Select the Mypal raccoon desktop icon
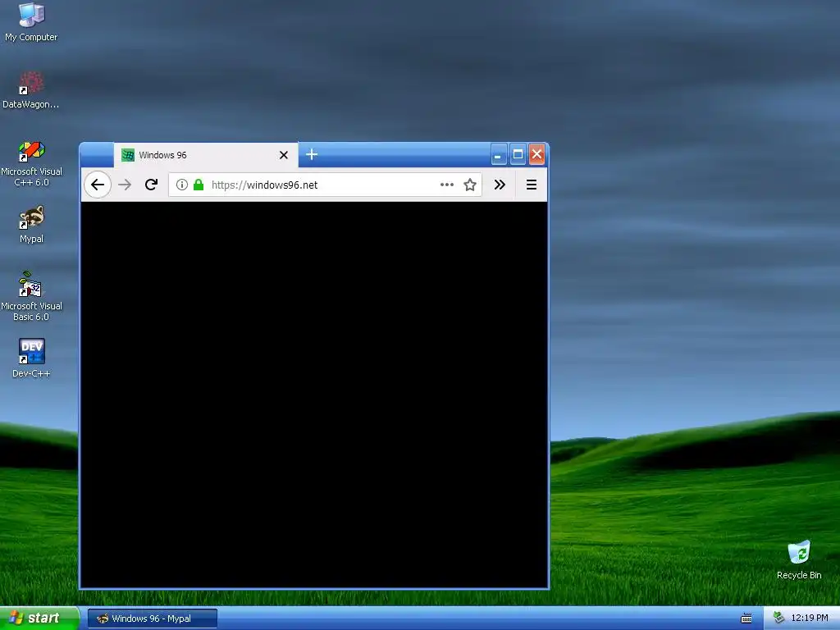The image size is (840, 630). [31, 224]
